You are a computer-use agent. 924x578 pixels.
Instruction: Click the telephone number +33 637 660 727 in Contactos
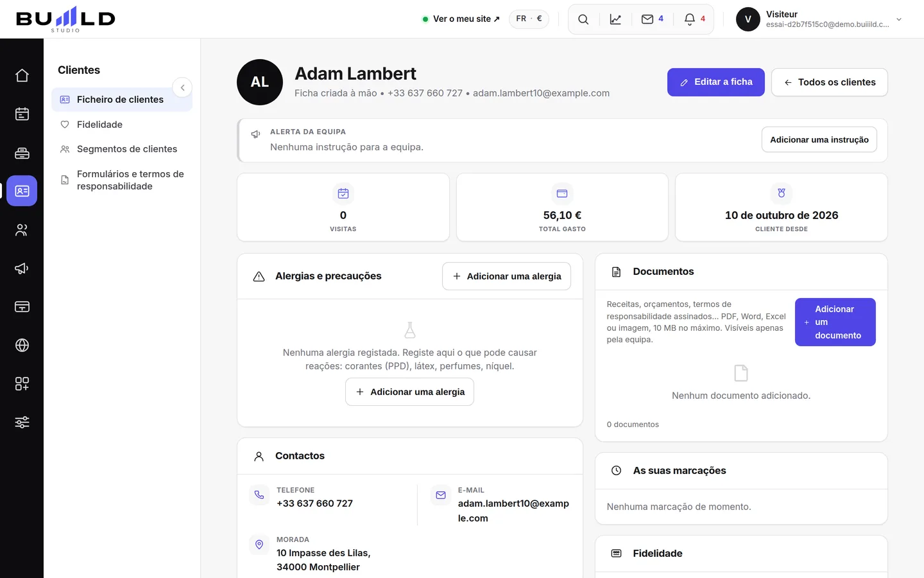pos(315,504)
